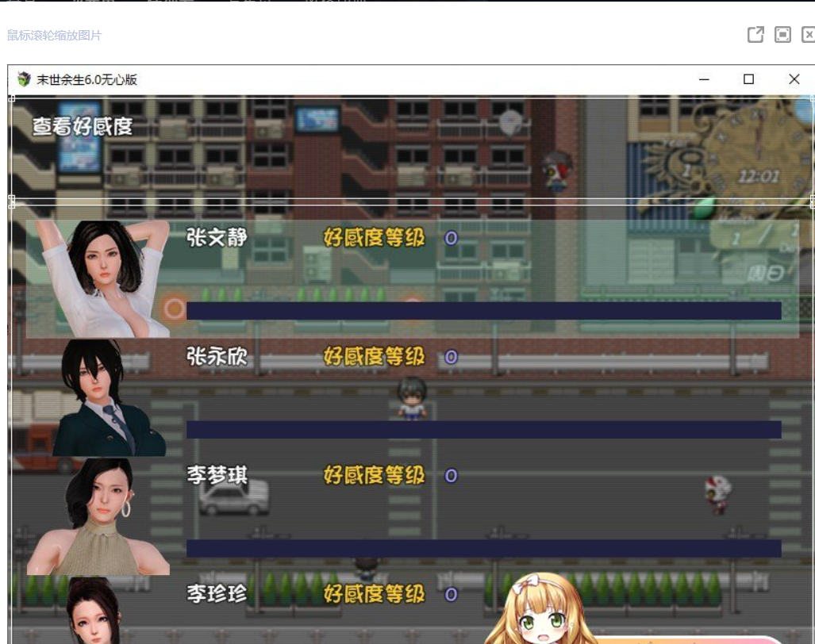
Task: Click the red-and-white zombie sprite on road
Action: coord(718,495)
